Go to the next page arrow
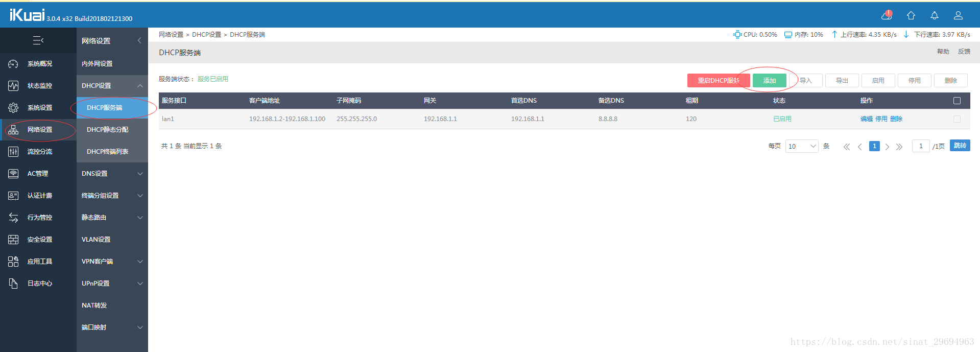This screenshot has height=352, width=980. 887,147
